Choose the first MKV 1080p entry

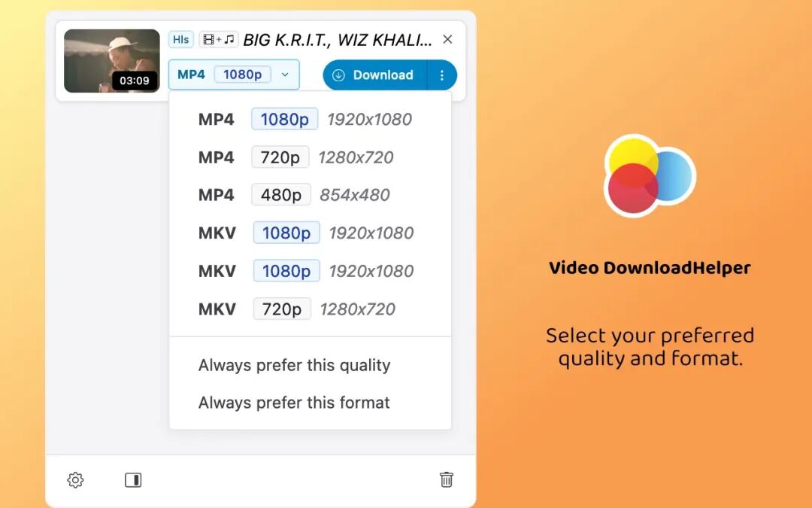coord(286,233)
